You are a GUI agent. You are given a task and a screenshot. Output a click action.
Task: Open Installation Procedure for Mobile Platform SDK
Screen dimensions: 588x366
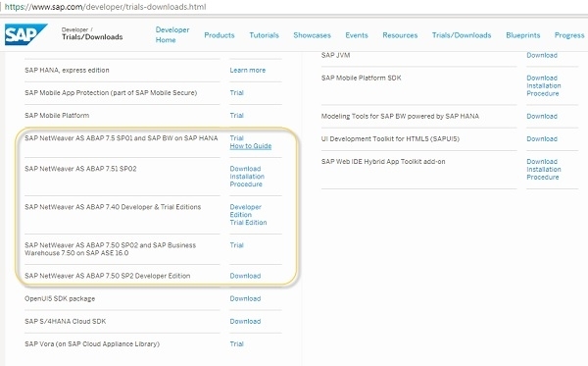544,89
